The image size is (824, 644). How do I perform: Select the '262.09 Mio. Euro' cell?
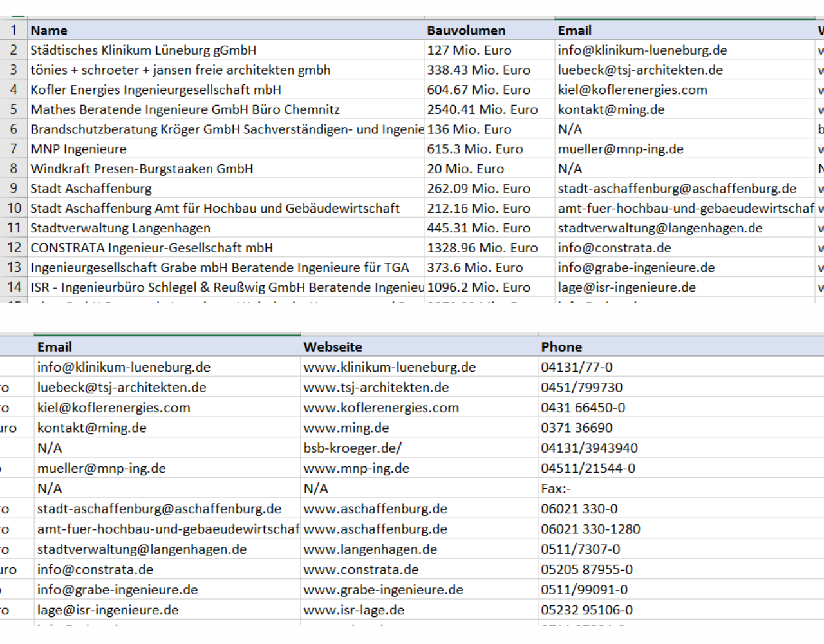(490, 189)
